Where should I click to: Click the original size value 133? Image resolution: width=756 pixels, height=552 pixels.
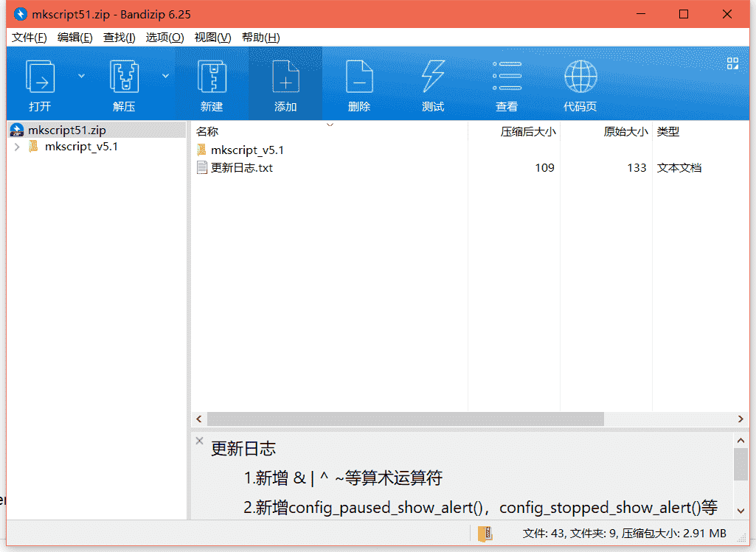[x=637, y=167]
